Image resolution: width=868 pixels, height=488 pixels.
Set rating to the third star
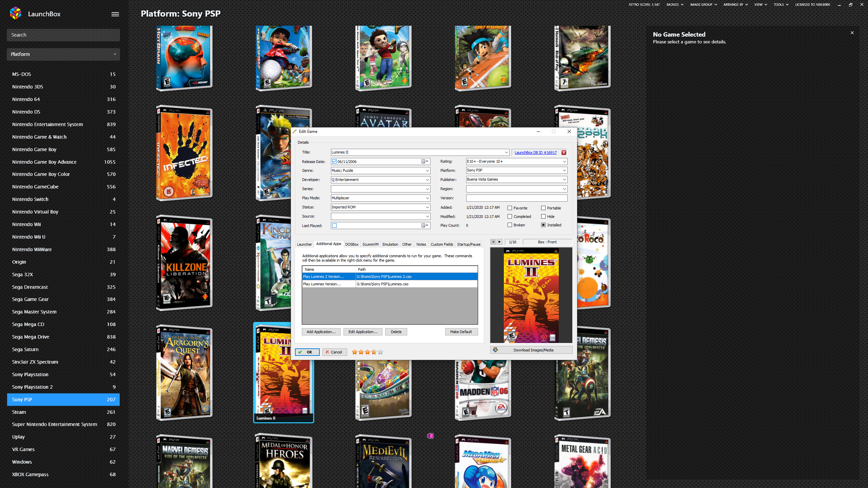(x=368, y=352)
